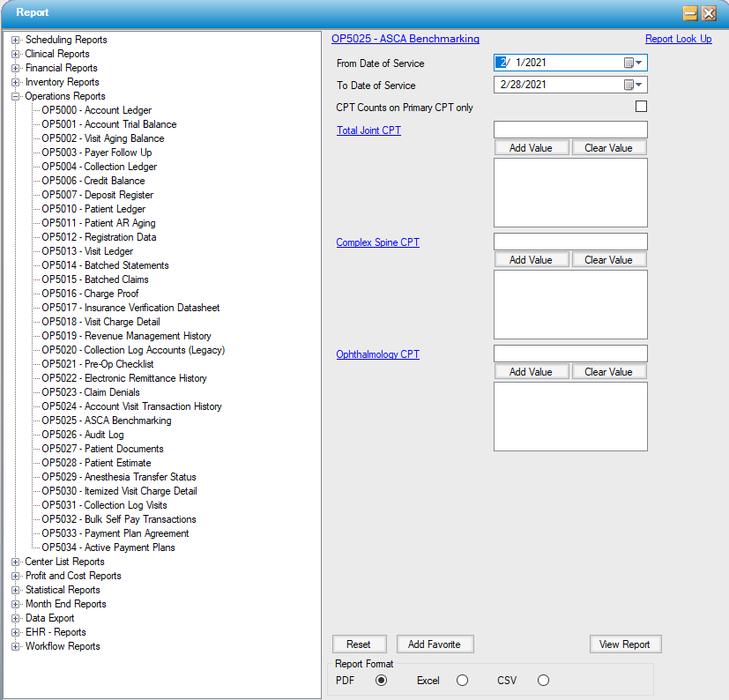
Task: Open OP5026 - Audit Log report
Action: click(x=82, y=435)
